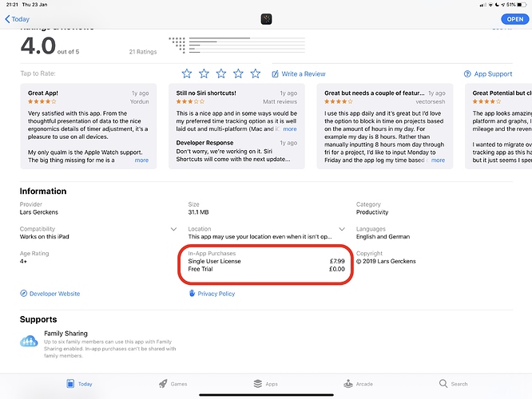
Task: Rate the app one star
Action: 187,73
